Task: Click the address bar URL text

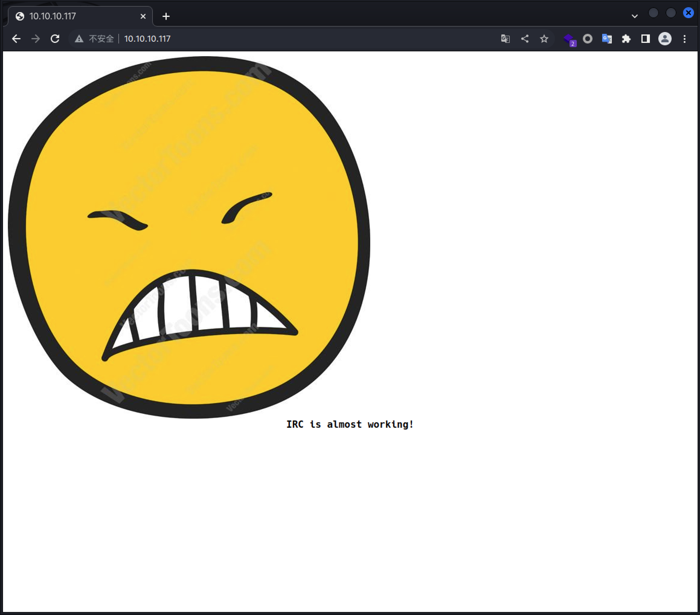Action: click(x=147, y=39)
